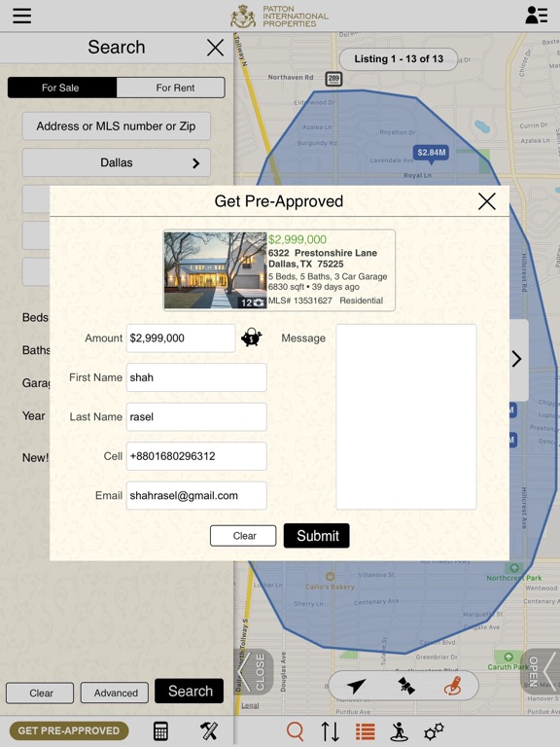Viewport: 560px width, 747px height.
Task: Click the Amount field
Action: [181, 338]
